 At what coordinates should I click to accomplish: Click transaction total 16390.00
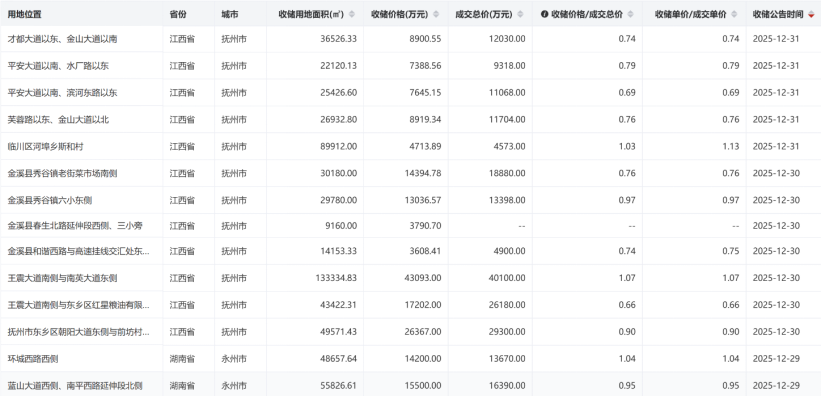click(507, 385)
